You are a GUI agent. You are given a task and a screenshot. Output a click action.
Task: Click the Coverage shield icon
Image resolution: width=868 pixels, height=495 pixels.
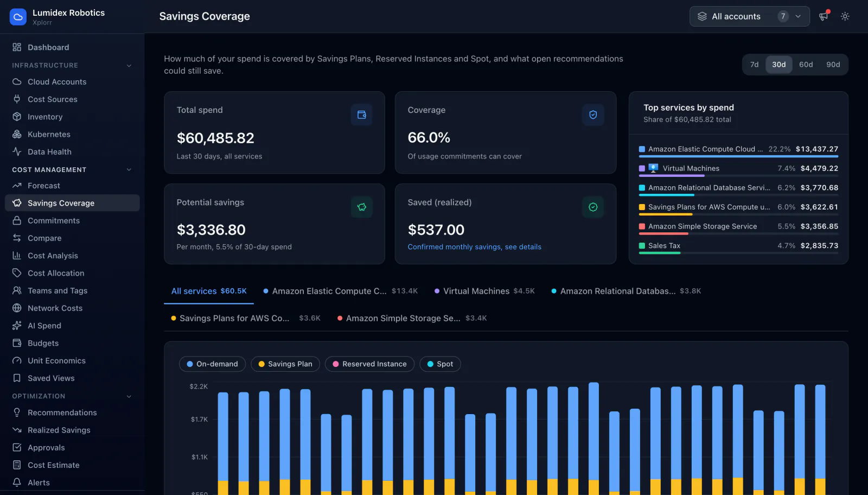tap(593, 115)
